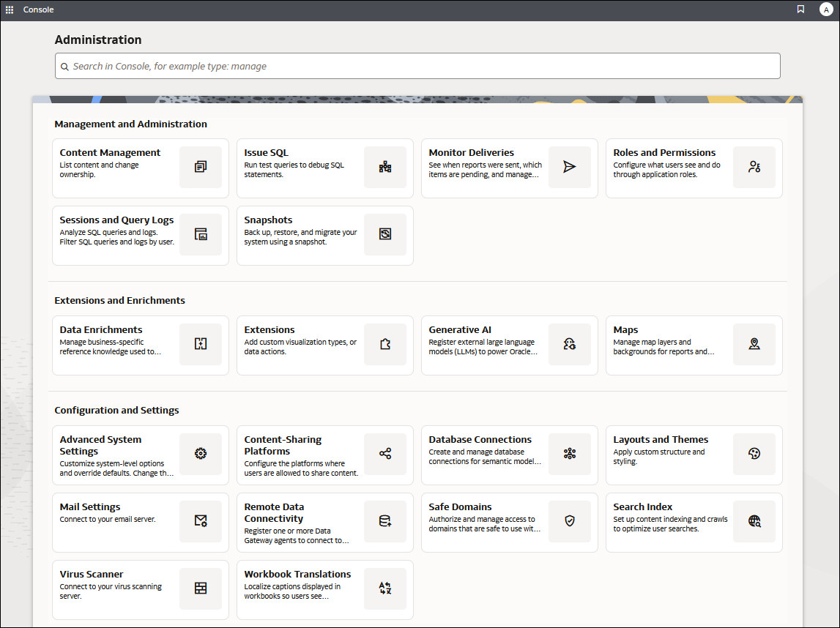Viewport: 840px width, 628px height.
Task: Select the Content-Sharing Platforms share icon
Action: 385,454
